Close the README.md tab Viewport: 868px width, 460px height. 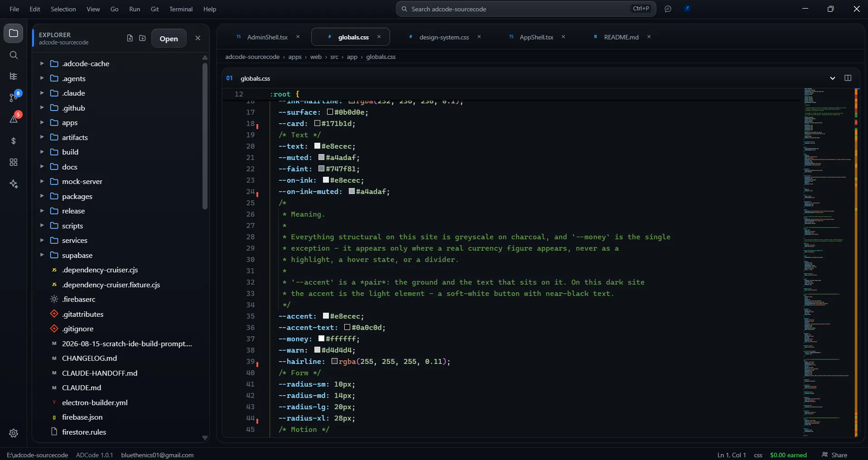[649, 37]
